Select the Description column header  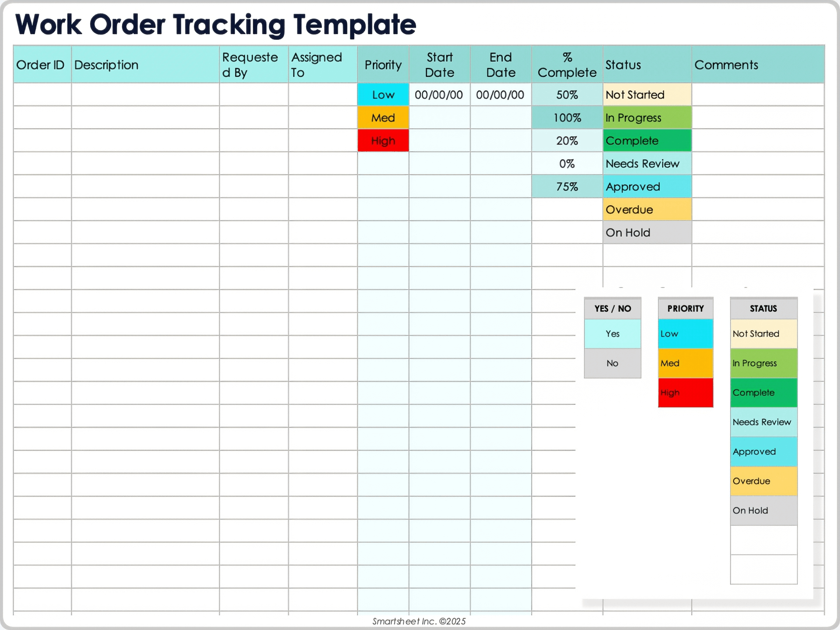145,65
